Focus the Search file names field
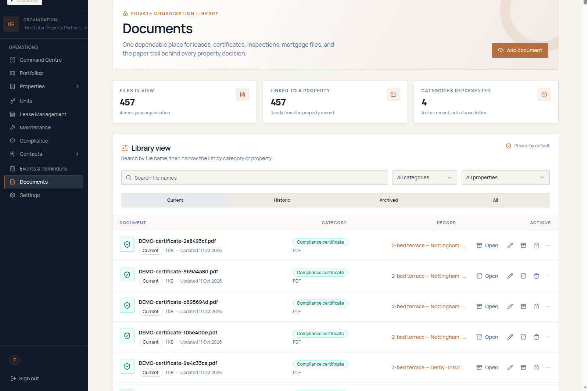This screenshot has width=588, height=391. tap(255, 177)
